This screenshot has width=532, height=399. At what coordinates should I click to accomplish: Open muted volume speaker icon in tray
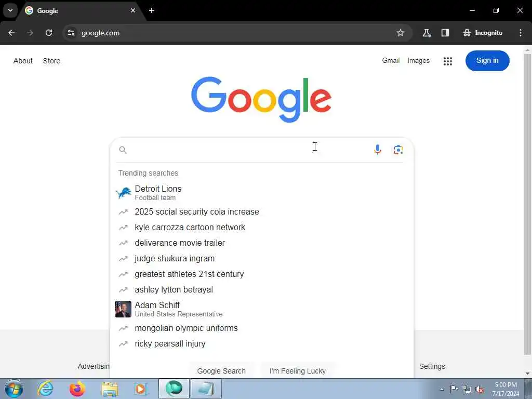(x=480, y=389)
